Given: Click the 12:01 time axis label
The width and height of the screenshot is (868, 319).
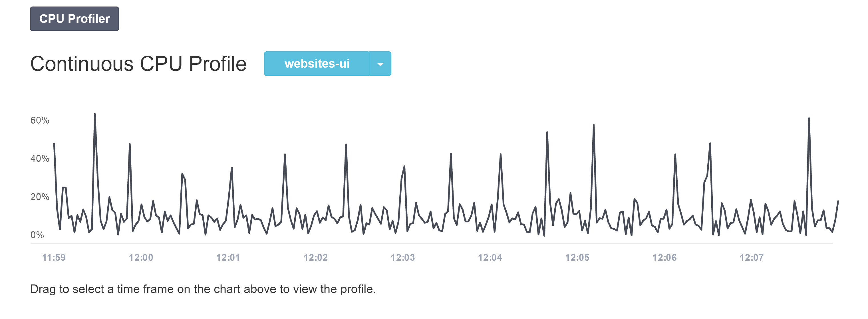Looking at the screenshot, I should [x=228, y=258].
